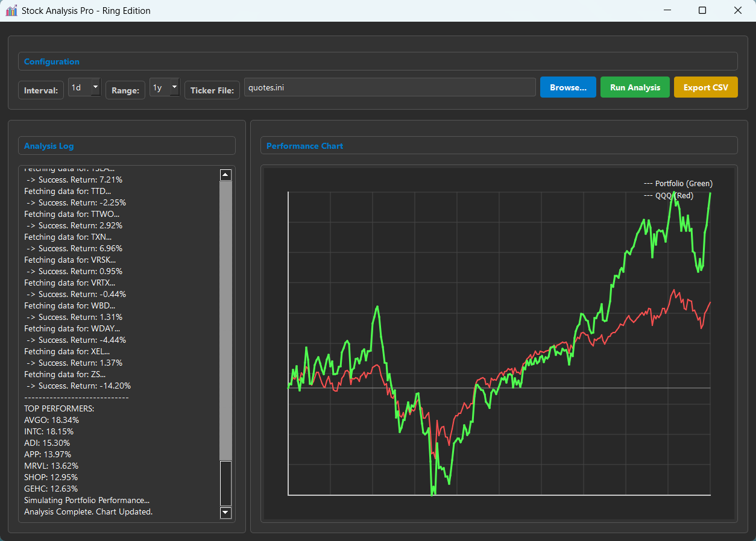Image resolution: width=756 pixels, height=541 pixels.
Task: Toggle the QQQ (Red) legend entry
Action: click(x=669, y=195)
